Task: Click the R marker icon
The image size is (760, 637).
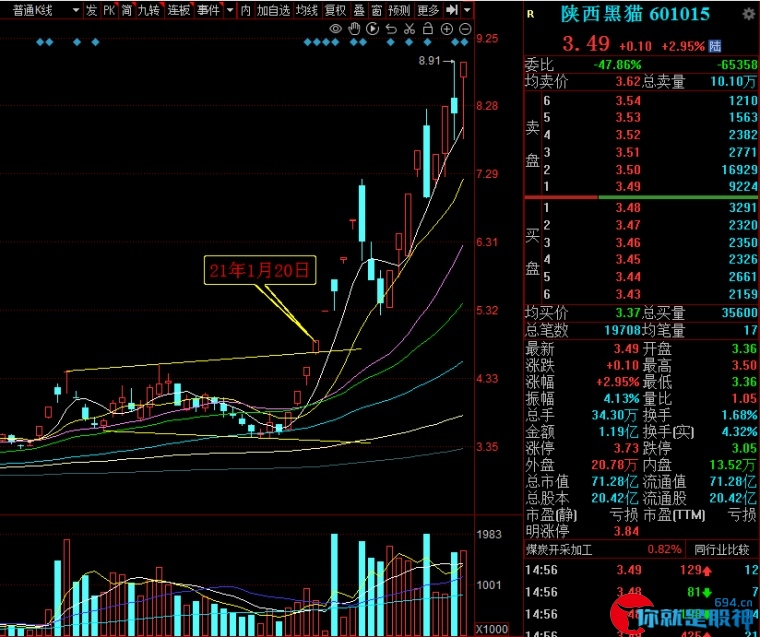Action: tap(530, 15)
